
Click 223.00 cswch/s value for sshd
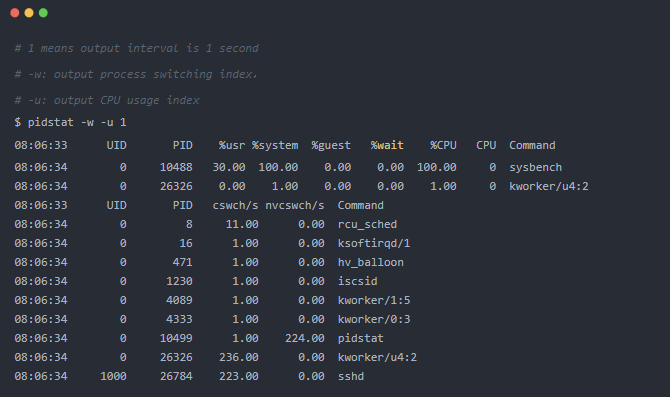[239, 376]
